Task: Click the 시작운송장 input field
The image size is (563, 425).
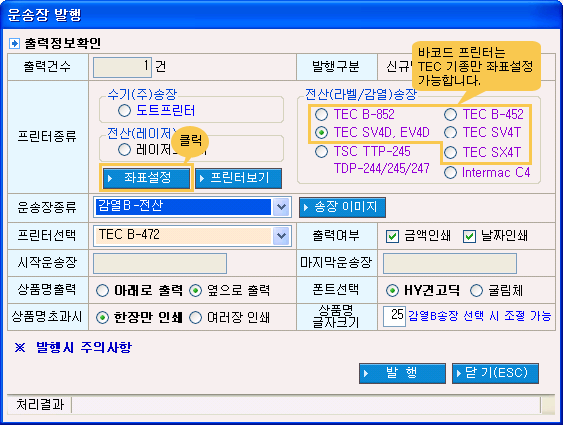Action: tap(160, 263)
